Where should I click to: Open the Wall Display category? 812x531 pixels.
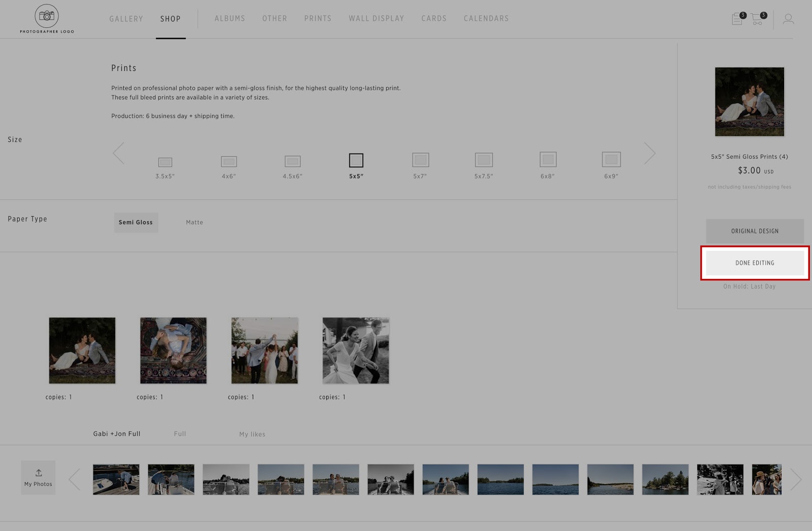[377, 18]
